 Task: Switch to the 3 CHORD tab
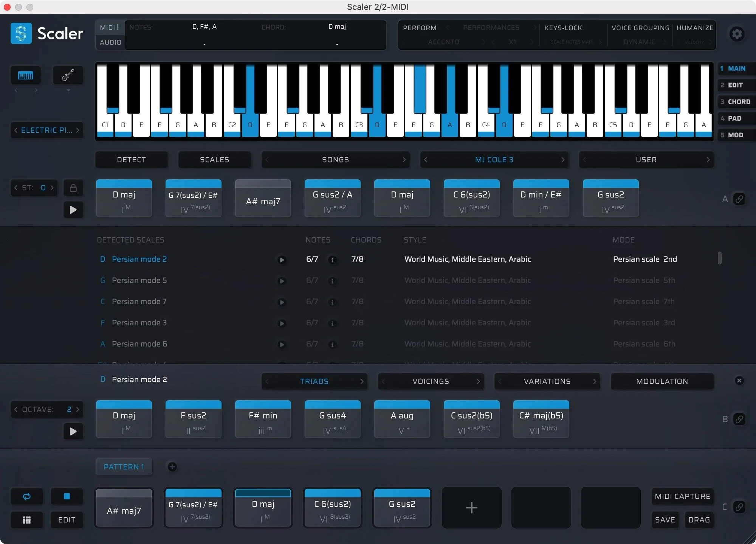(735, 102)
